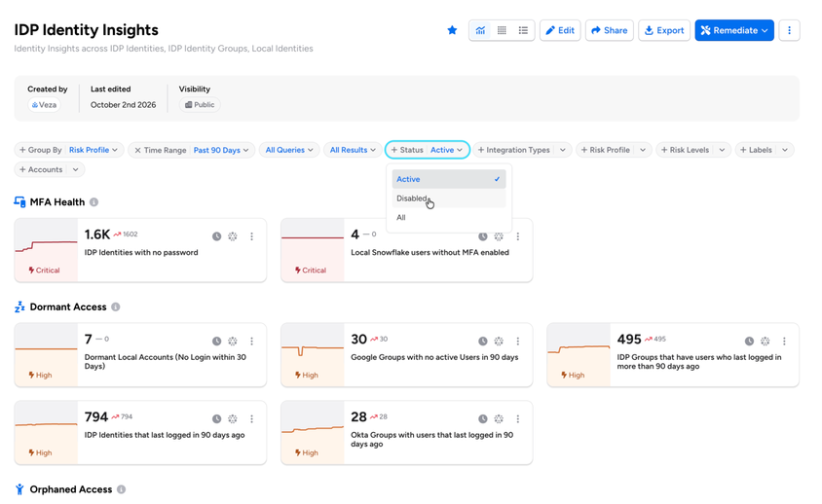Expand the Group By Risk Profile dropdown
Screen dimensions: 822x504
pos(69,150)
